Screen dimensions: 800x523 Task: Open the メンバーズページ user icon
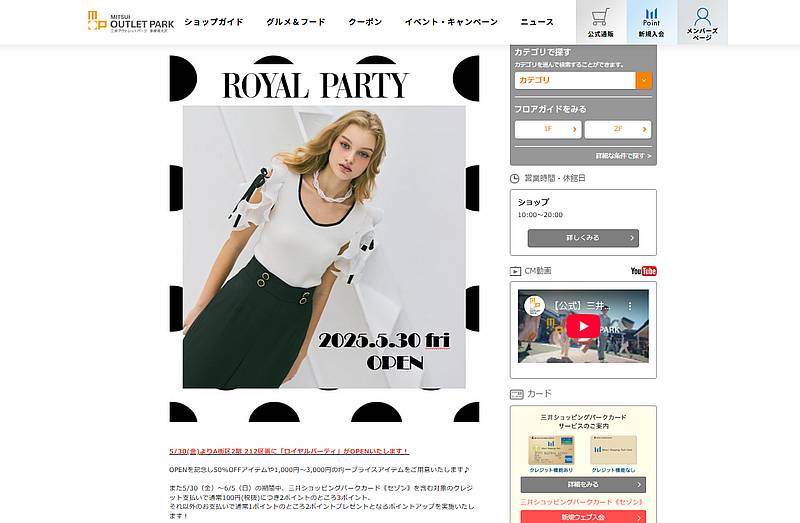(703, 23)
